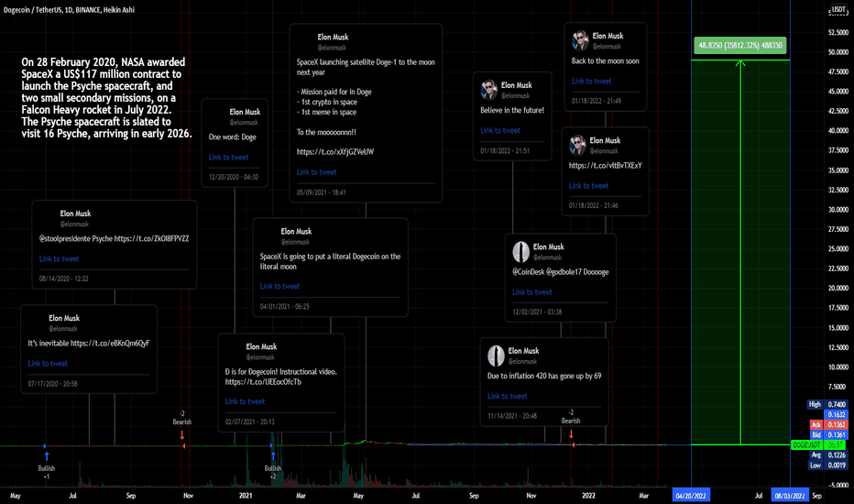This screenshot has width=854, height=504.
Task: Open link to tweet 'Back to the moon soon'
Action: [592, 82]
